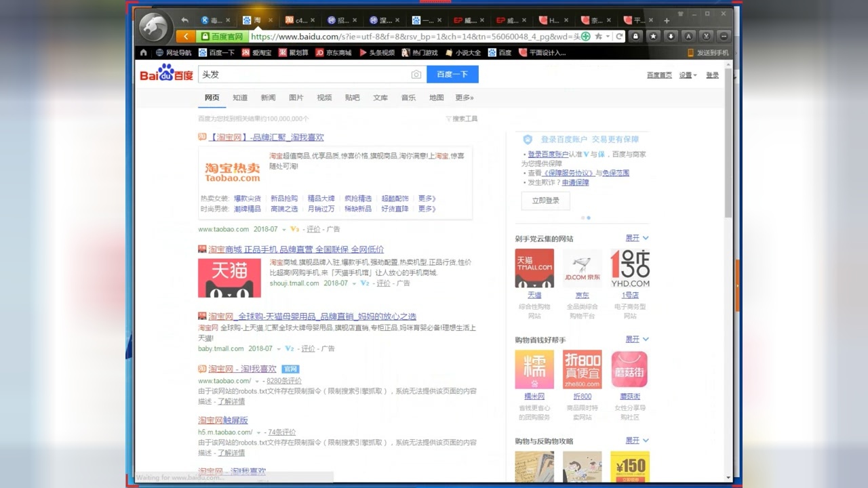Click the 折800 site icon
Image resolution: width=868 pixels, height=488 pixels.
tap(582, 369)
